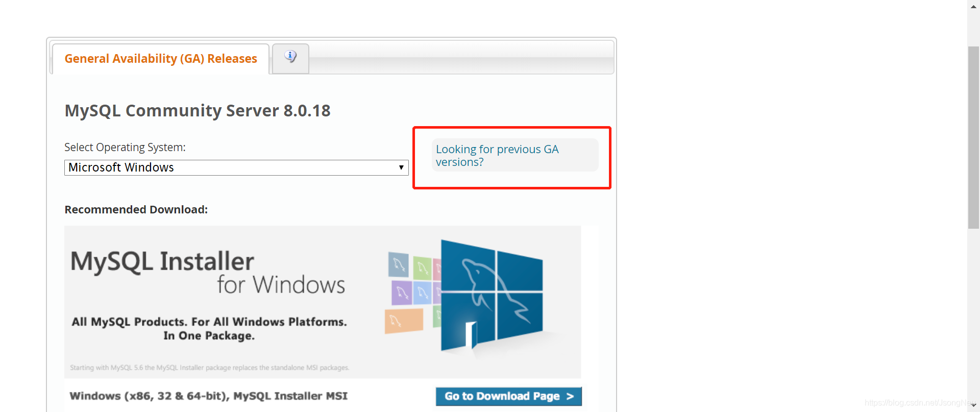Click the scrollbar down arrow

point(973,405)
